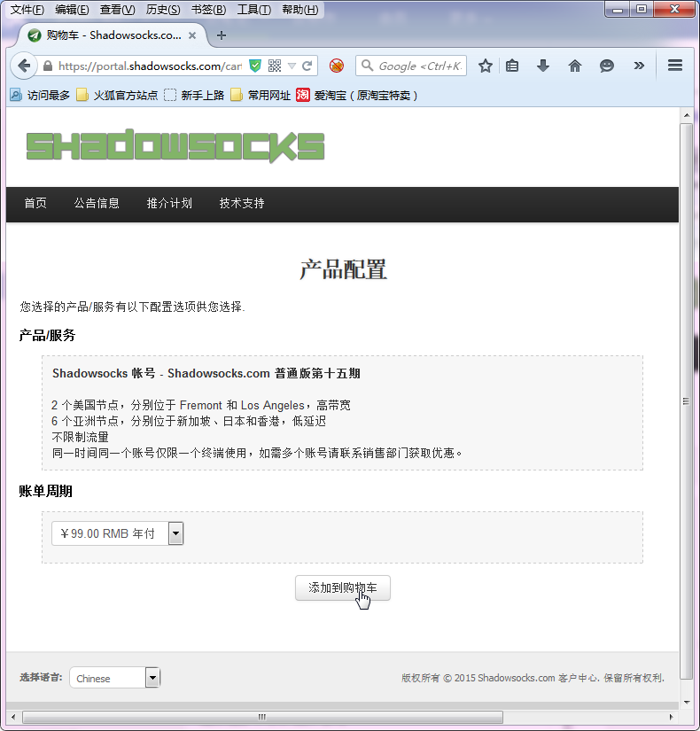Click the orange ad-blocker toolbar icon
This screenshot has height=731, width=700.
tap(336, 66)
